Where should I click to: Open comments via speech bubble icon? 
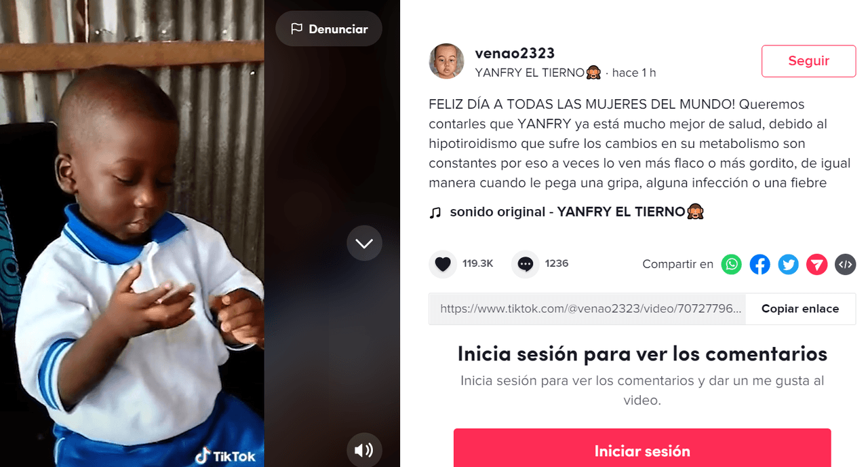coord(526,264)
